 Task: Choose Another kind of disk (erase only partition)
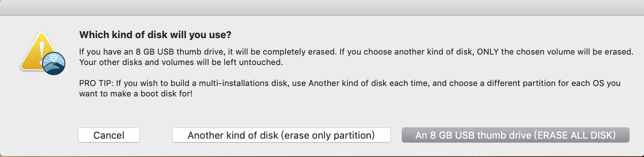pyautogui.click(x=281, y=135)
